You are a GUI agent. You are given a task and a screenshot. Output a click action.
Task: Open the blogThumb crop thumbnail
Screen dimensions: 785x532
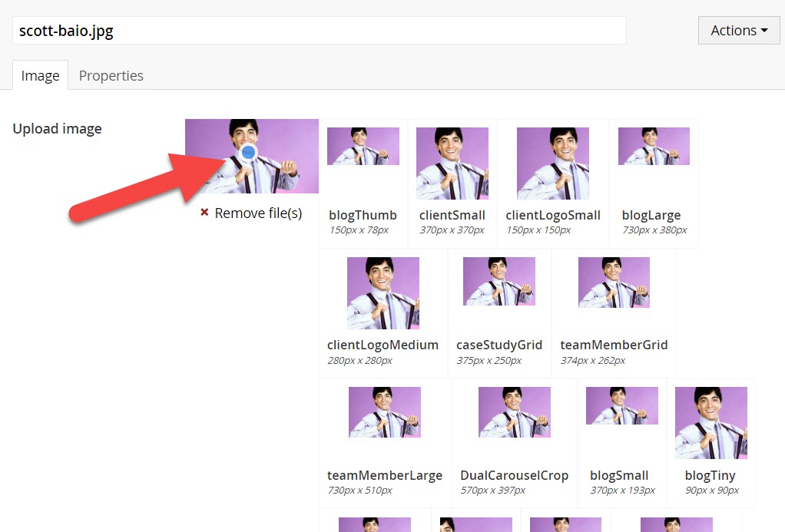point(363,147)
